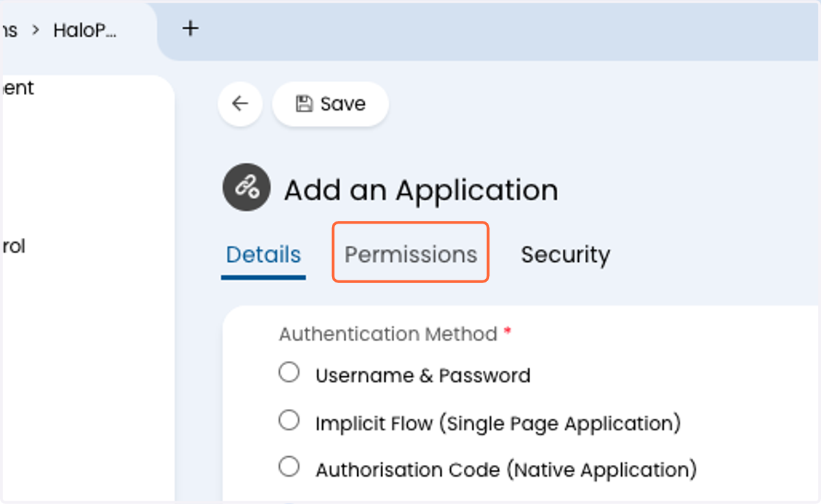Save the new application
The width and height of the screenshot is (821, 504).
330,104
